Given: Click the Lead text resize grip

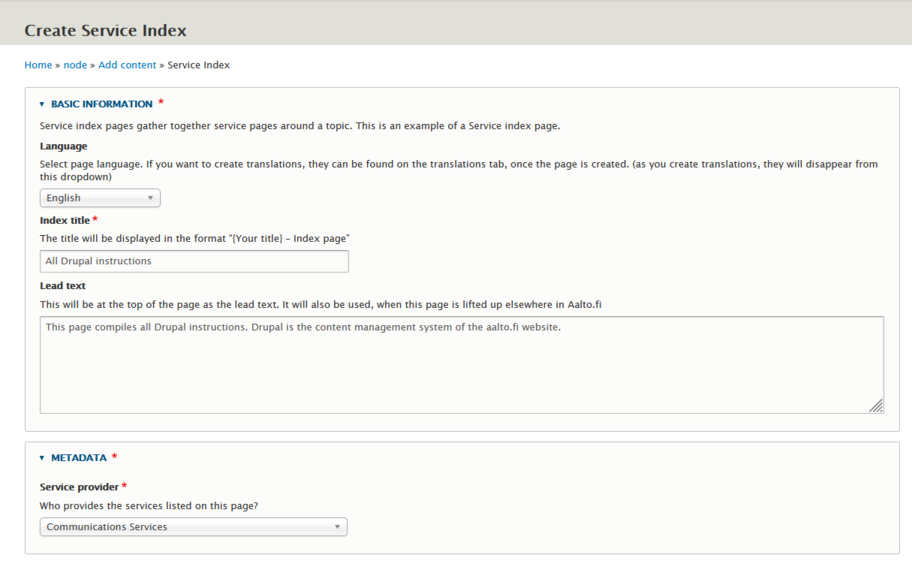Looking at the screenshot, I should (876, 405).
